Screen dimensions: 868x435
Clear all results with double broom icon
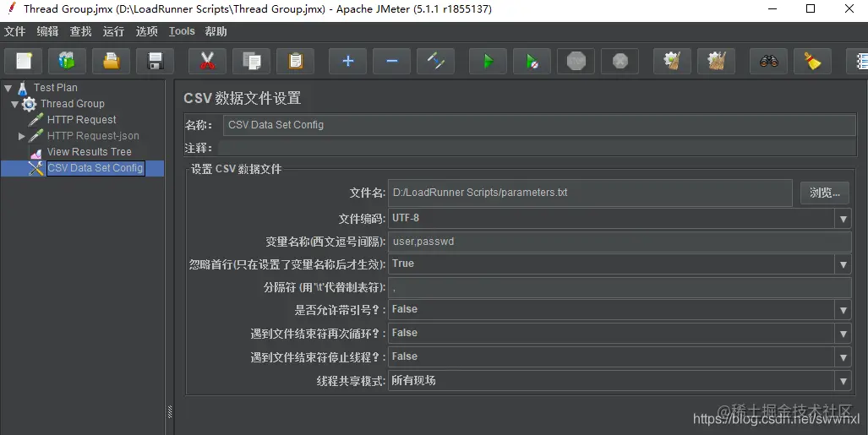pyautogui.click(x=717, y=61)
